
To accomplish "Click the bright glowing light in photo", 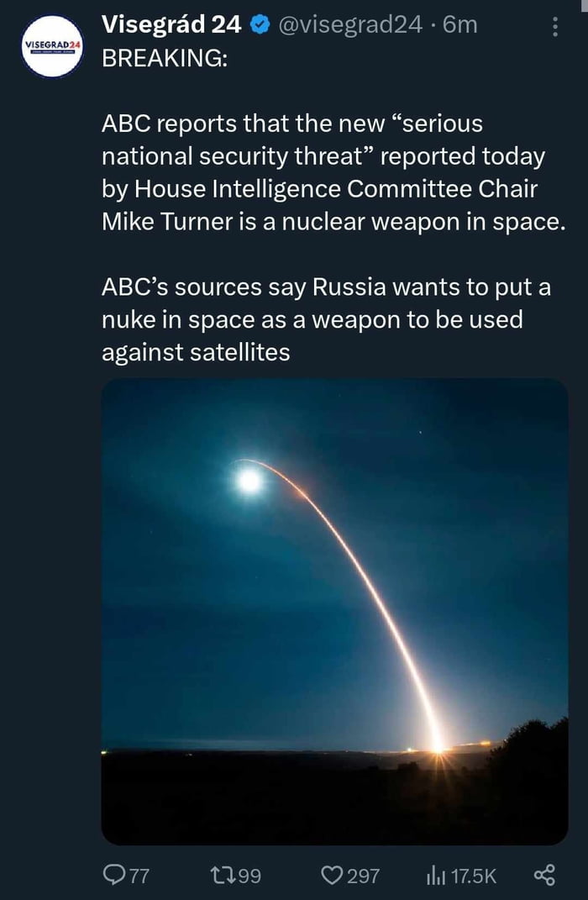I will tap(249, 480).
